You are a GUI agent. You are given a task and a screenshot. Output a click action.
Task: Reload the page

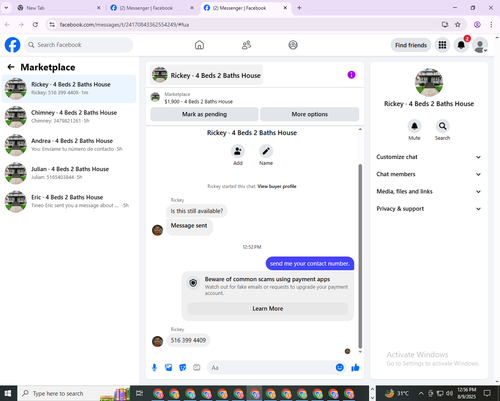pyautogui.click(x=35, y=25)
